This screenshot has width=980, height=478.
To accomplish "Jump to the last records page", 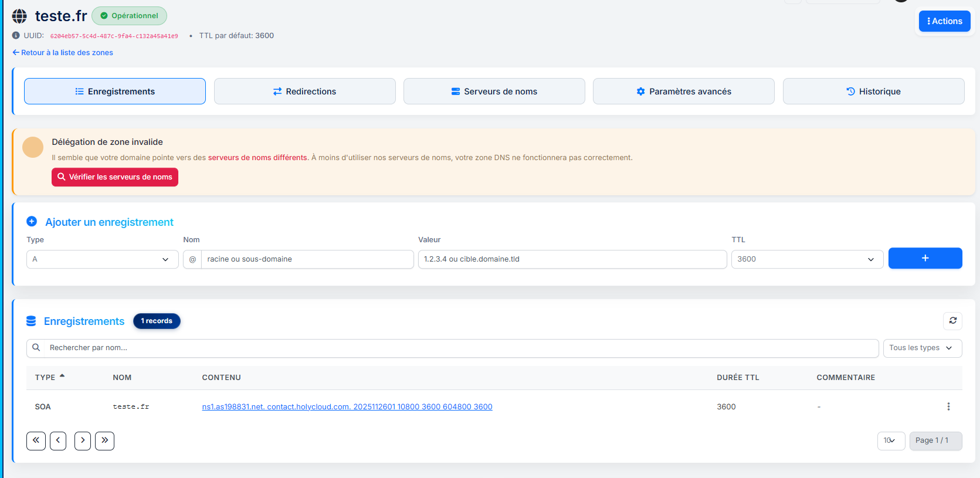I will click(x=104, y=440).
